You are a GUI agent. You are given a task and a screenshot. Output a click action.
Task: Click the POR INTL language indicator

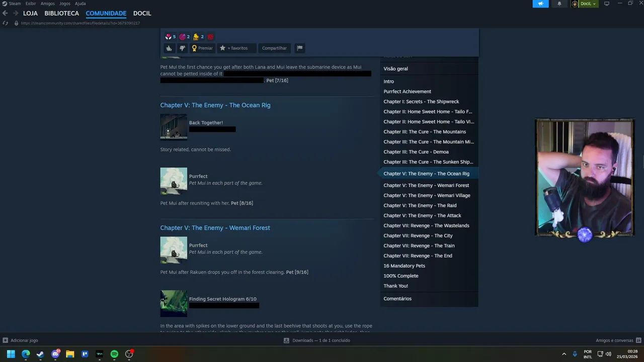point(588,354)
